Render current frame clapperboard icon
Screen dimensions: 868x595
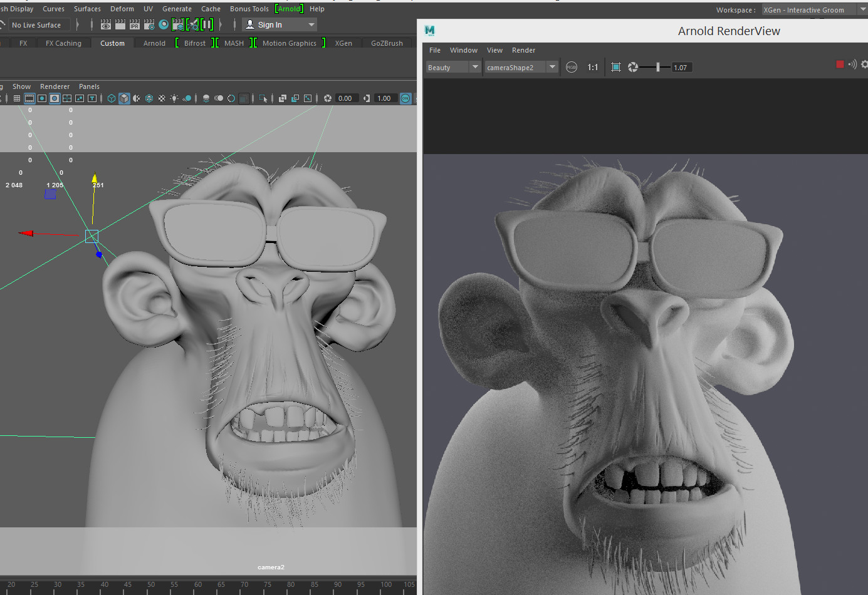tap(120, 24)
